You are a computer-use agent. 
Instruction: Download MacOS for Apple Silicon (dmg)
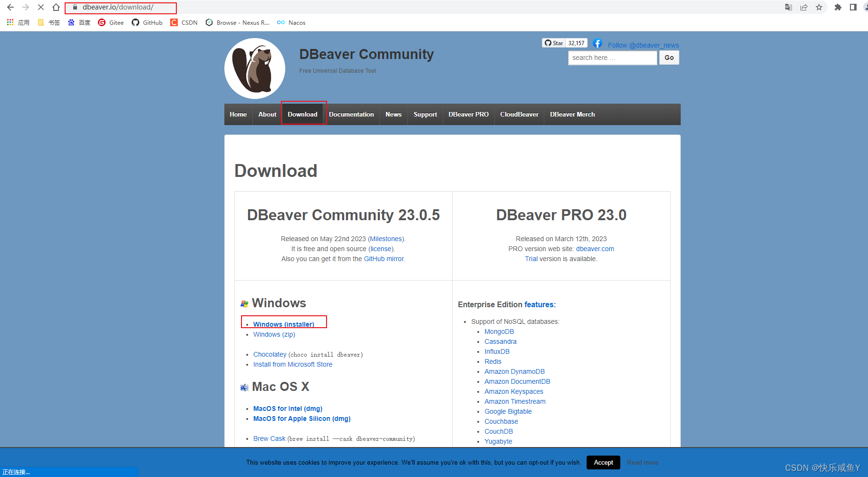click(x=302, y=419)
